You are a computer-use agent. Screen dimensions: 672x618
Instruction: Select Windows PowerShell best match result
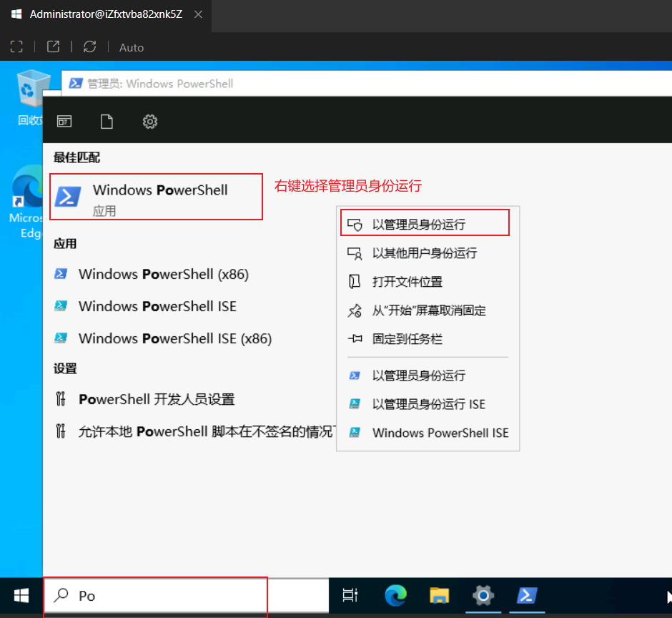(x=156, y=197)
